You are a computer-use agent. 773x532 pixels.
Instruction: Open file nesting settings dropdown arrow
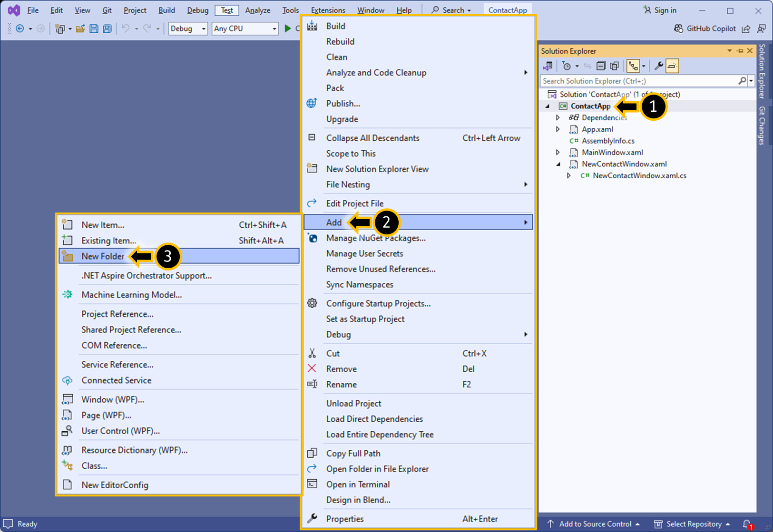[x=644, y=66]
